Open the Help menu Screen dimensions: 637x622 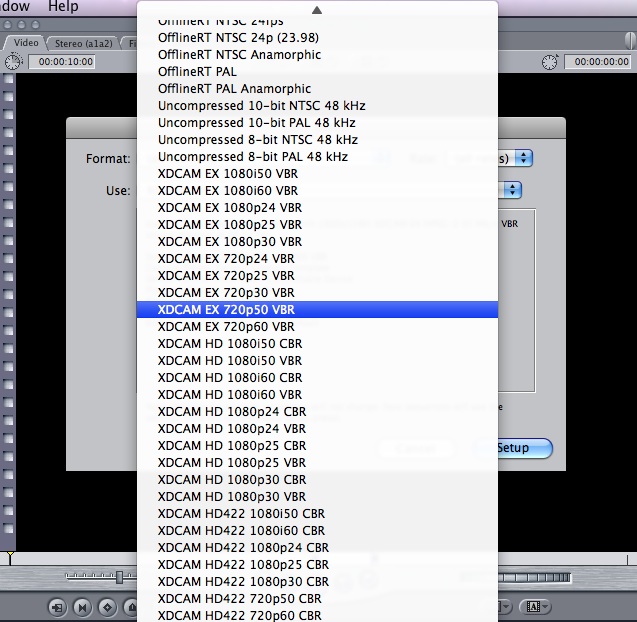[x=63, y=6]
